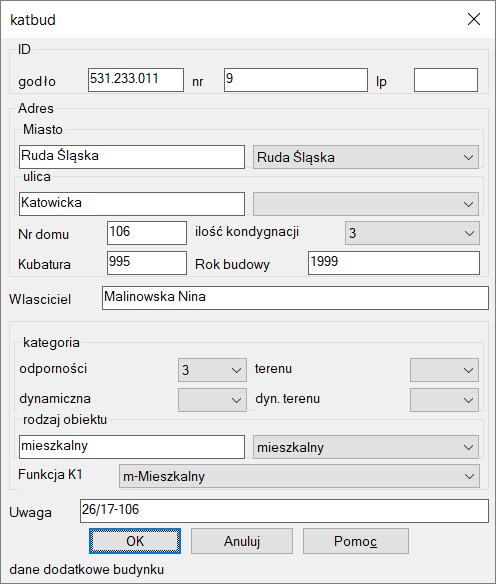
Task: Open the odporności category dropdown
Action: click(212, 370)
